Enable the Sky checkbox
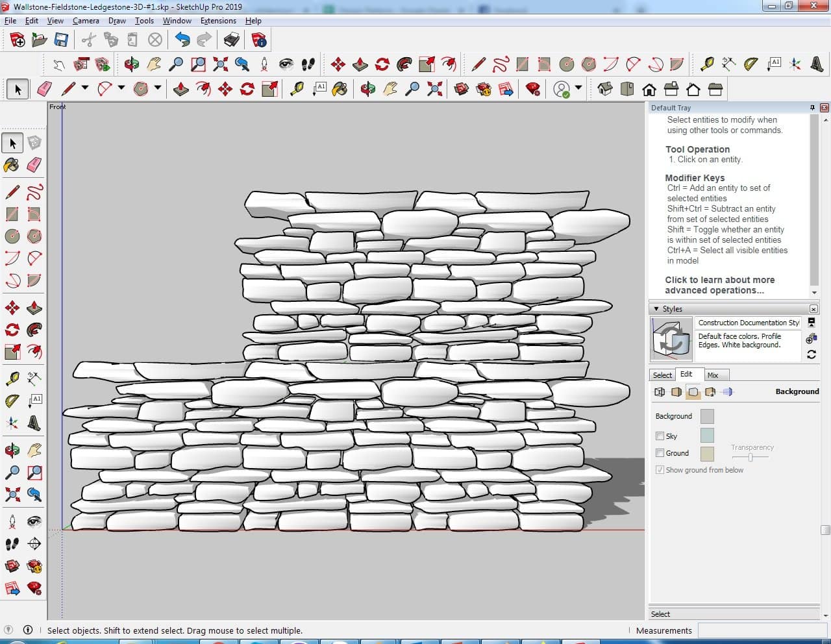This screenshot has height=644, width=831. 660,436
